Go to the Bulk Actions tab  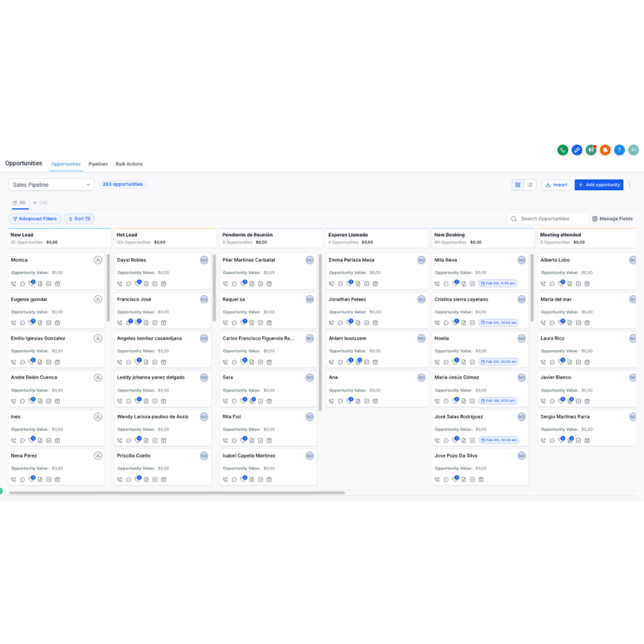129,164
